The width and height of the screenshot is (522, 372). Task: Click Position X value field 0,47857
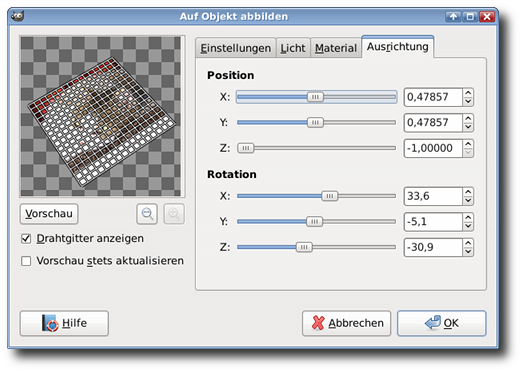coord(433,97)
